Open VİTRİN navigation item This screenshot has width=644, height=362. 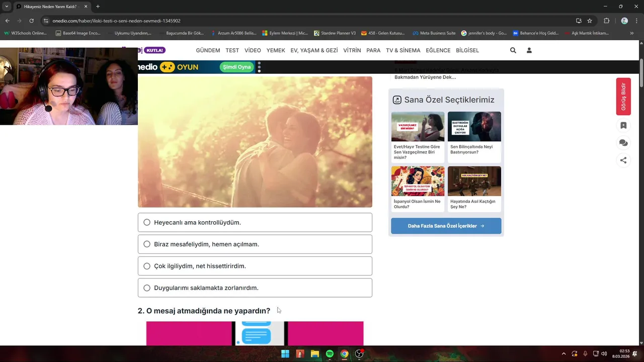(x=352, y=50)
